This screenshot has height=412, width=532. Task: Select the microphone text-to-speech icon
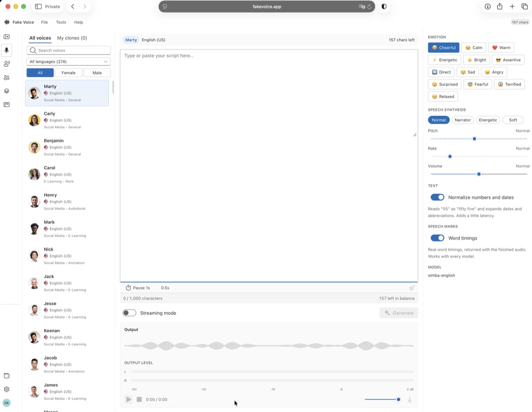7,50
